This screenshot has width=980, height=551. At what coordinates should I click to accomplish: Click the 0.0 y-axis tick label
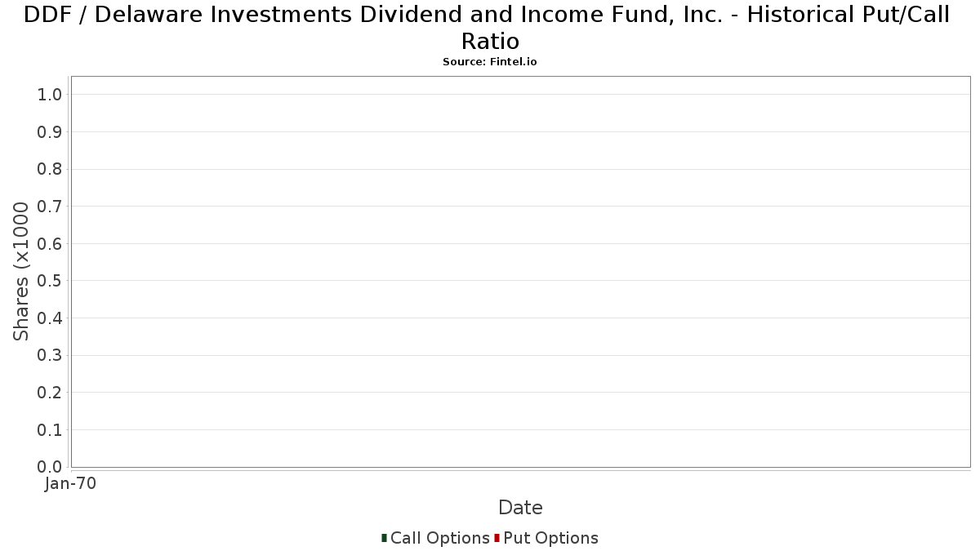tap(50, 467)
